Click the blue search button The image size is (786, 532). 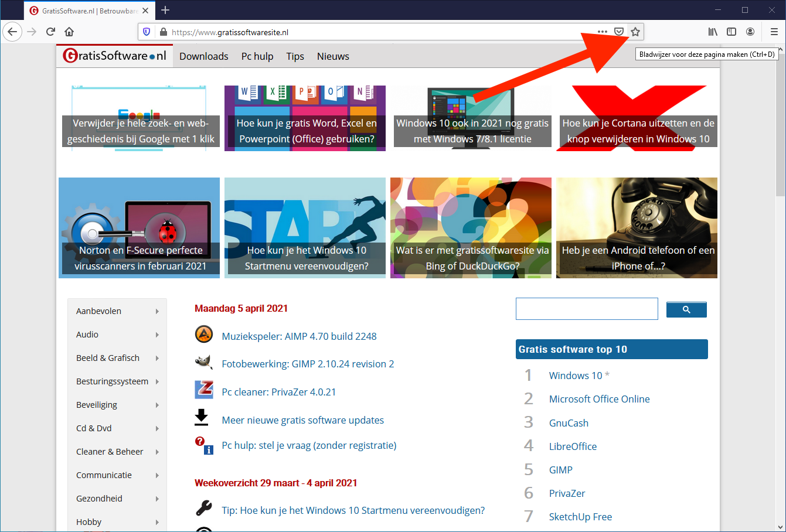(x=686, y=309)
